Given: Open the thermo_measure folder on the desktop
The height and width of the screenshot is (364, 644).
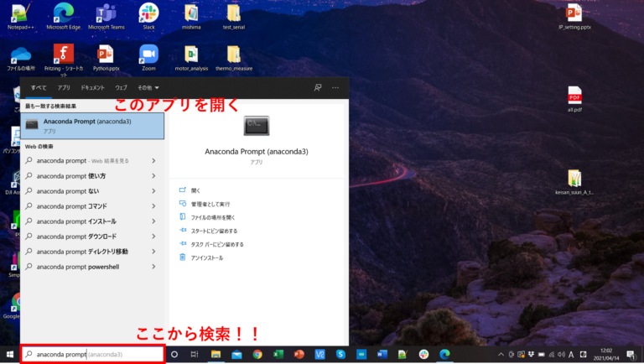Looking at the screenshot, I should click(x=234, y=58).
